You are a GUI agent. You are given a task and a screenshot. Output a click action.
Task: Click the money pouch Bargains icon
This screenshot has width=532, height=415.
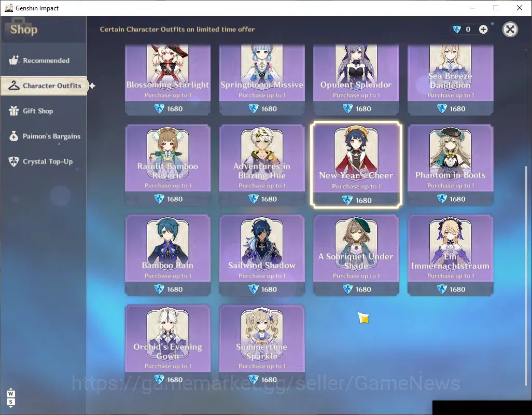click(x=13, y=136)
